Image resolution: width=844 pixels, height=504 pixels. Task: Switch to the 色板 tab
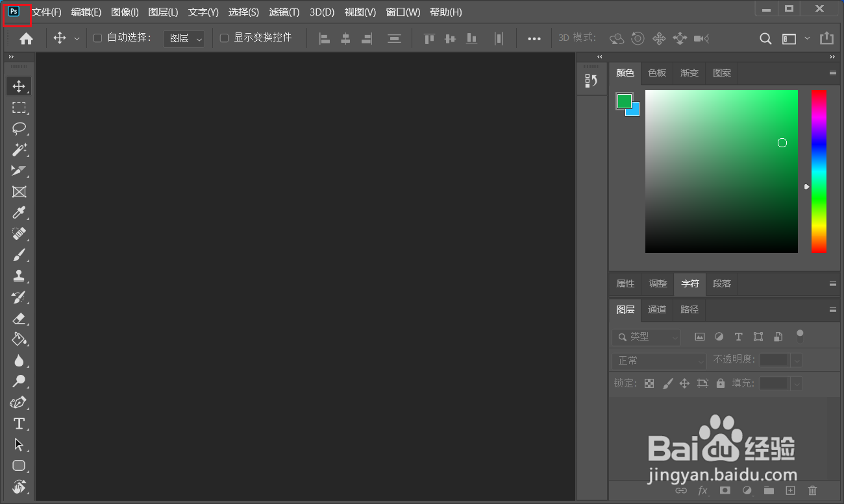pos(657,73)
